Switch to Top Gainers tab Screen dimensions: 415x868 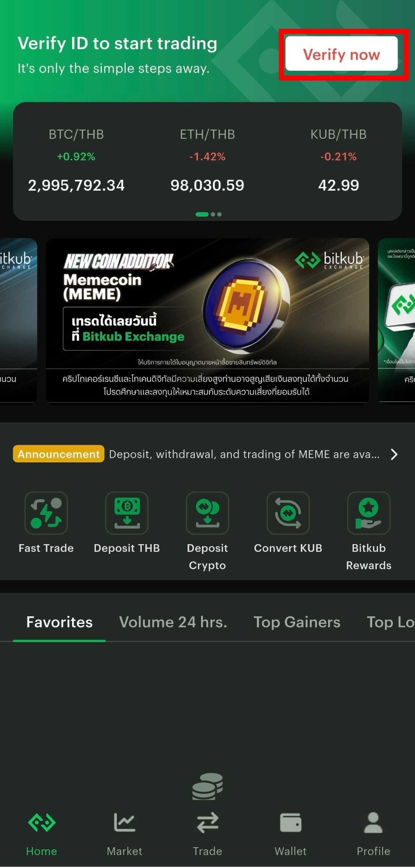coord(297,622)
